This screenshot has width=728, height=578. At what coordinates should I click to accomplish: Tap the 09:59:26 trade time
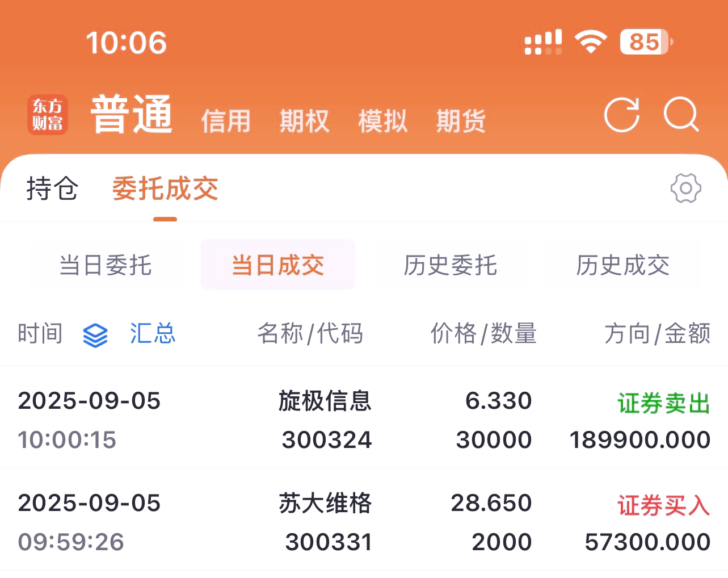click(x=71, y=542)
